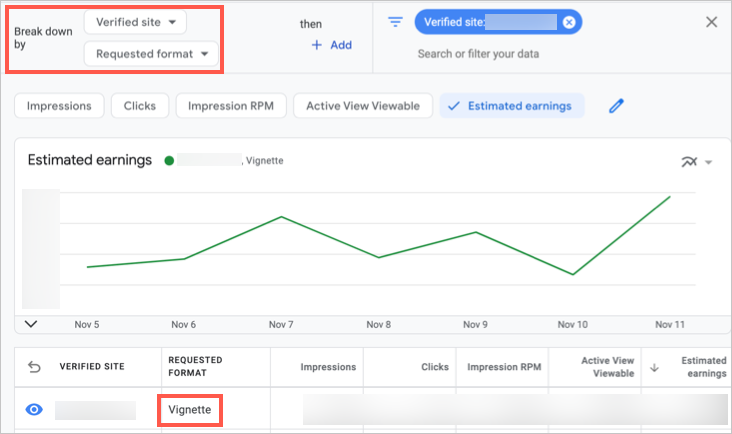Open the Requested format dropdown
The image size is (732, 434).
pos(151,54)
